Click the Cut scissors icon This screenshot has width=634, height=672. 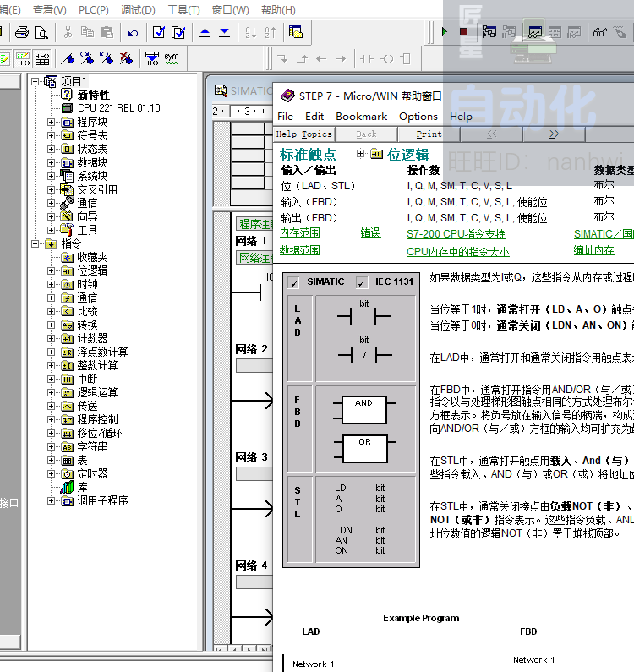coord(68,33)
